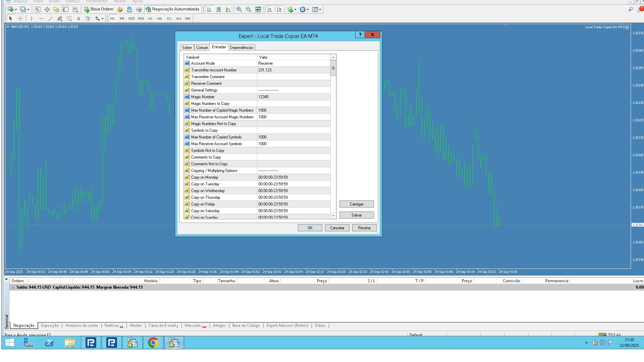Open the periodicity clock dropdown arrow
Viewport: 644px width, 362px height.
point(308,10)
